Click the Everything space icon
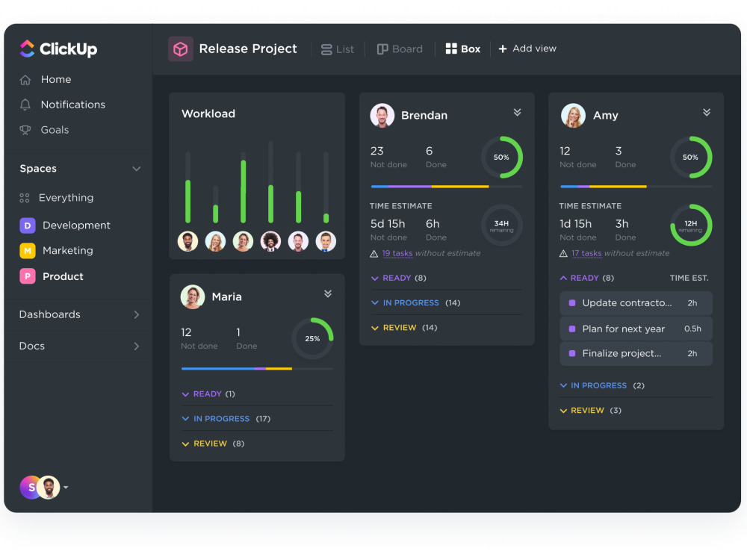Screen dimensions: 747x560 [x=25, y=197]
